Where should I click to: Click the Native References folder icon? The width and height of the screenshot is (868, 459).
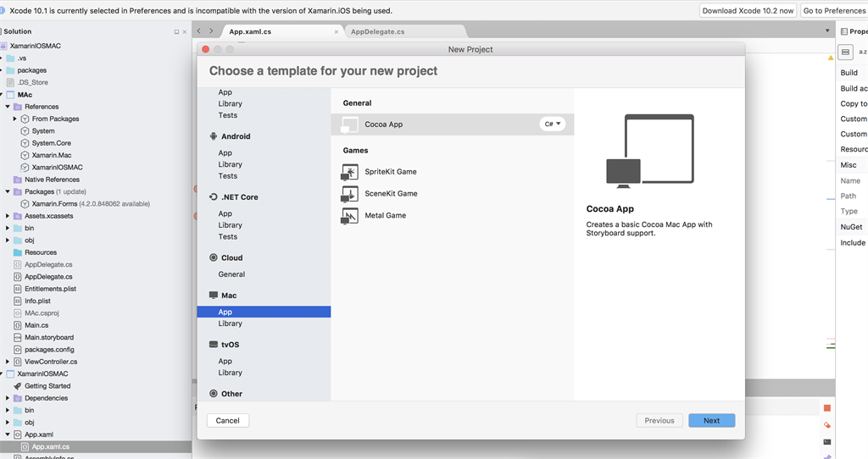tap(18, 180)
